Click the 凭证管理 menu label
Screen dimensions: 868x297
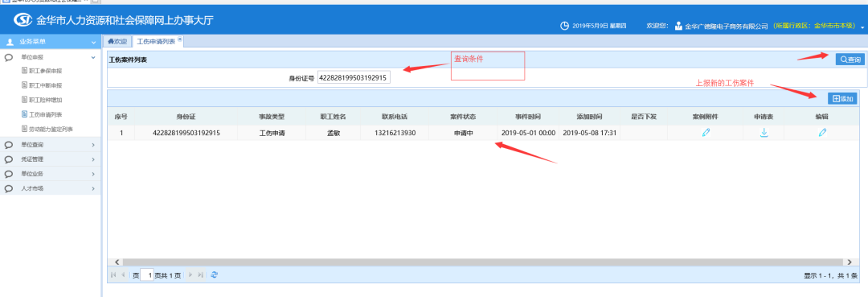32,159
